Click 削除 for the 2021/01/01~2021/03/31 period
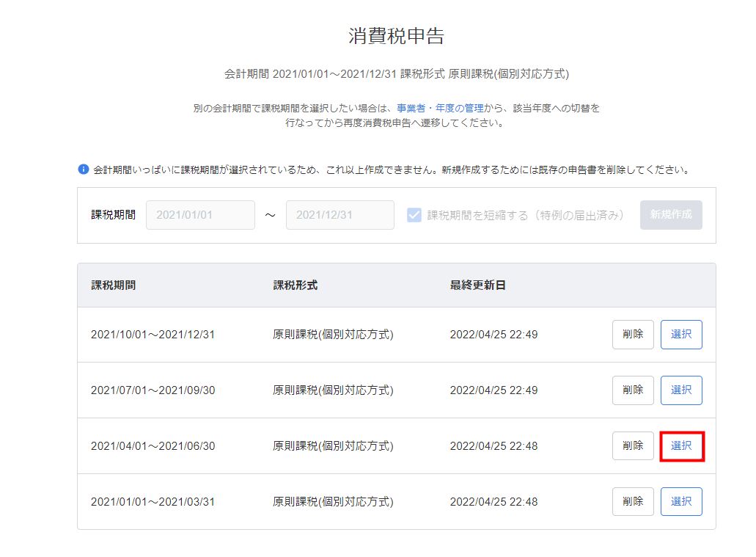The height and width of the screenshot is (557, 756). point(632,501)
